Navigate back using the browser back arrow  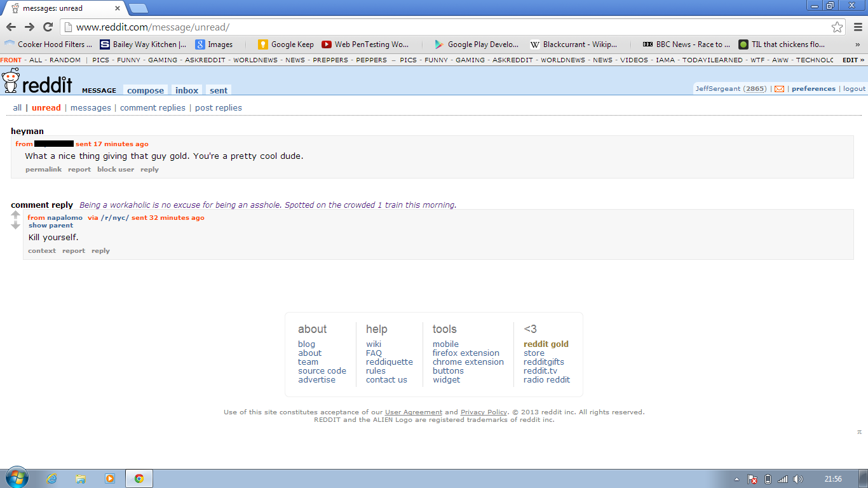click(x=11, y=27)
